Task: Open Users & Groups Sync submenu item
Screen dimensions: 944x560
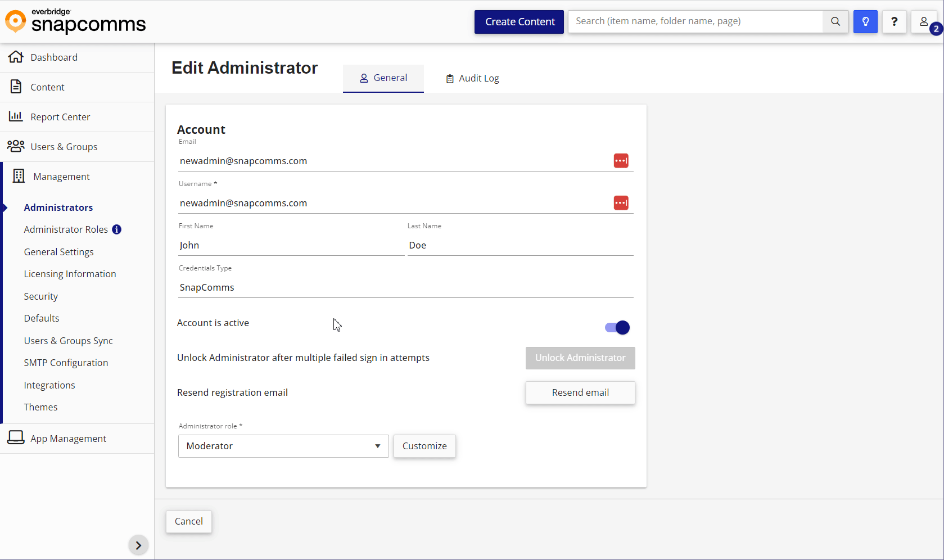Action: pyautogui.click(x=68, y=341)
